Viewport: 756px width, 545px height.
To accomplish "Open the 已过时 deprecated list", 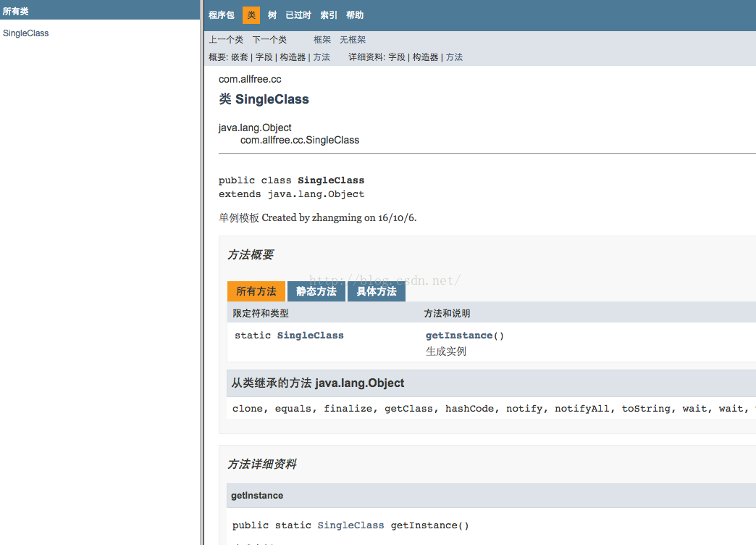I will [298, 14].
